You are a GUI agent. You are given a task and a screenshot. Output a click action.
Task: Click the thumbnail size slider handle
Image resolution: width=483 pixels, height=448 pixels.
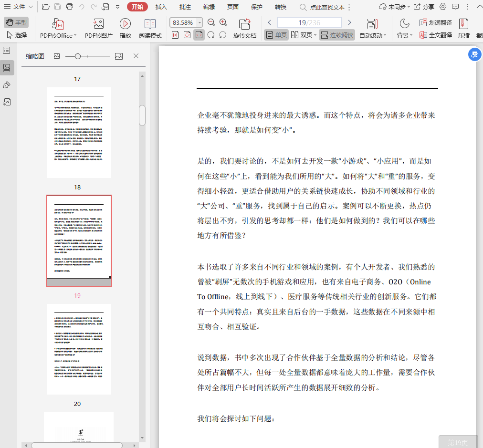[x=78, y=56]
